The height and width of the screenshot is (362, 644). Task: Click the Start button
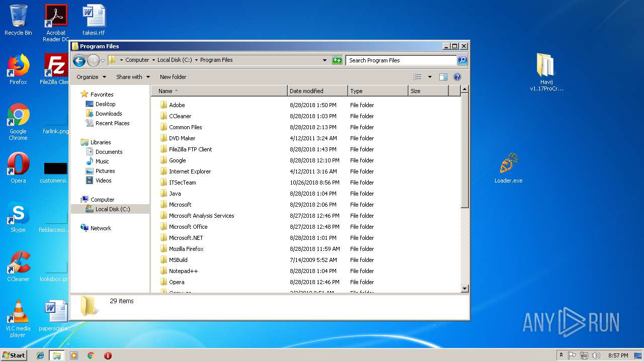pos(14,355)
